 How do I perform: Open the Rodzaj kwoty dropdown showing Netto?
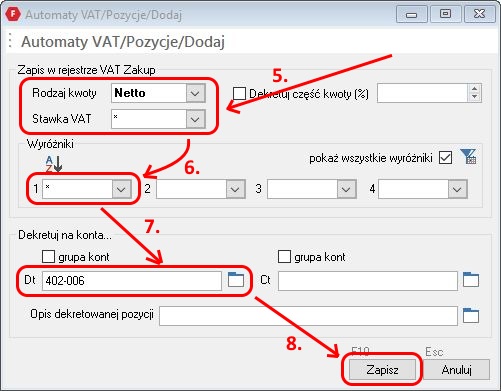(195, 93)
